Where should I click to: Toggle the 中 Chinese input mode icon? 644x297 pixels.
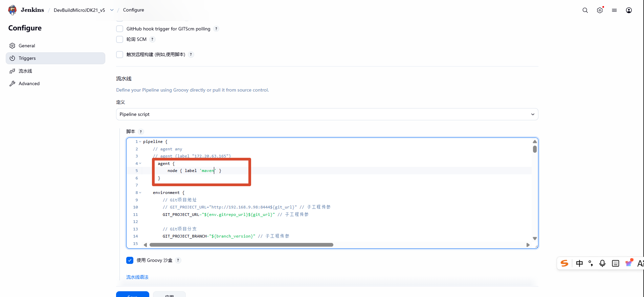(x=579, y=263)
